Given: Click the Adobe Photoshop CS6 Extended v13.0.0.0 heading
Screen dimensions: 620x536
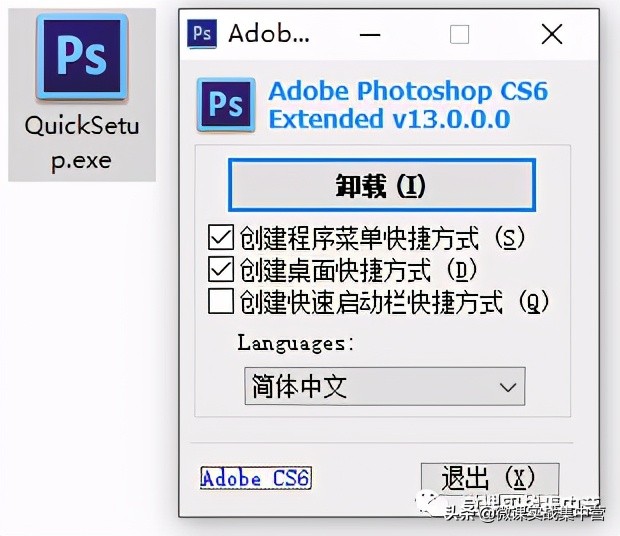Looking at the screenshot, I should 408,105.
